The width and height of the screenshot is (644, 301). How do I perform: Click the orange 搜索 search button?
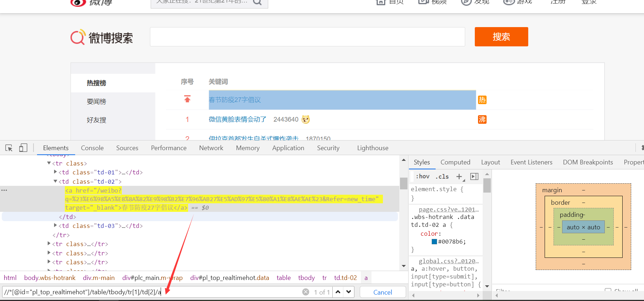[x=502, y=37]
